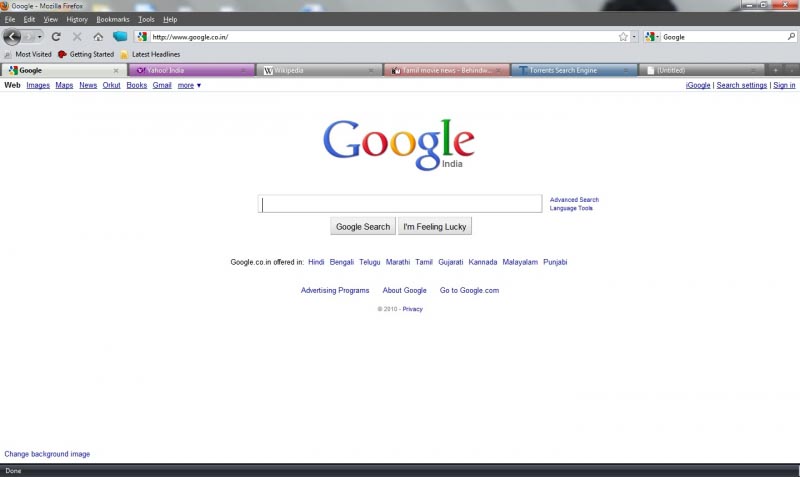The height and width of the screenshot is (477, 800).
Task: Switch to the Yahoo! India tab
Action: click(191, 70)
